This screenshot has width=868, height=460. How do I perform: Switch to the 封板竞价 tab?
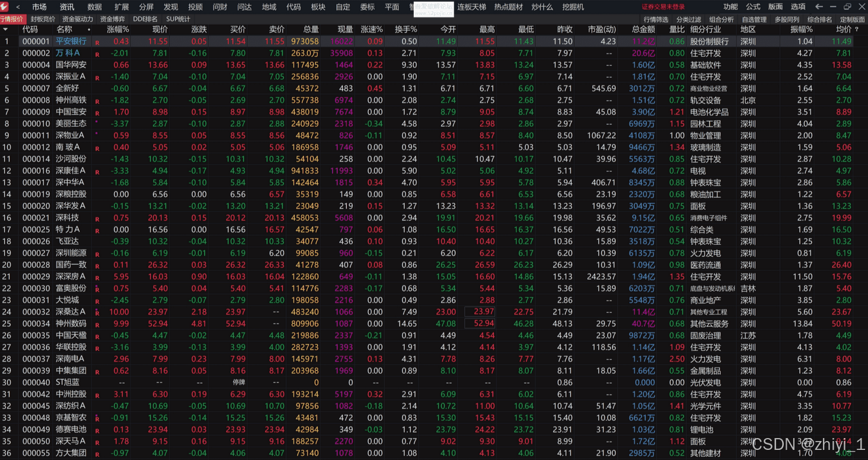click(43, 19)
